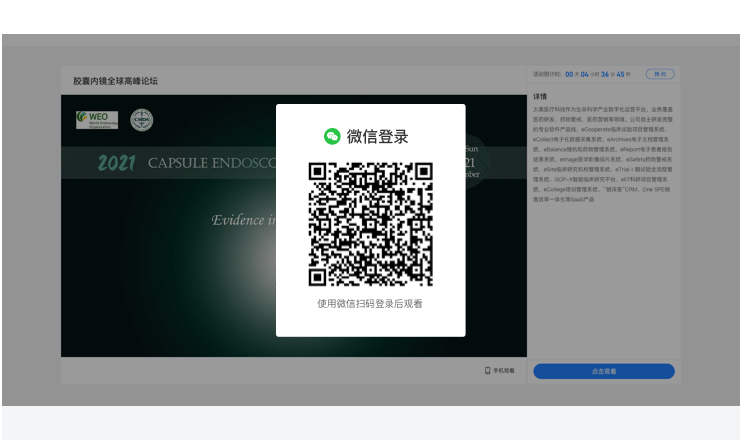Image resolution: width=740 pixels, height=440 pixels.
Task: Click the 微信登录 dialog title
Action: tap(378, 136)
